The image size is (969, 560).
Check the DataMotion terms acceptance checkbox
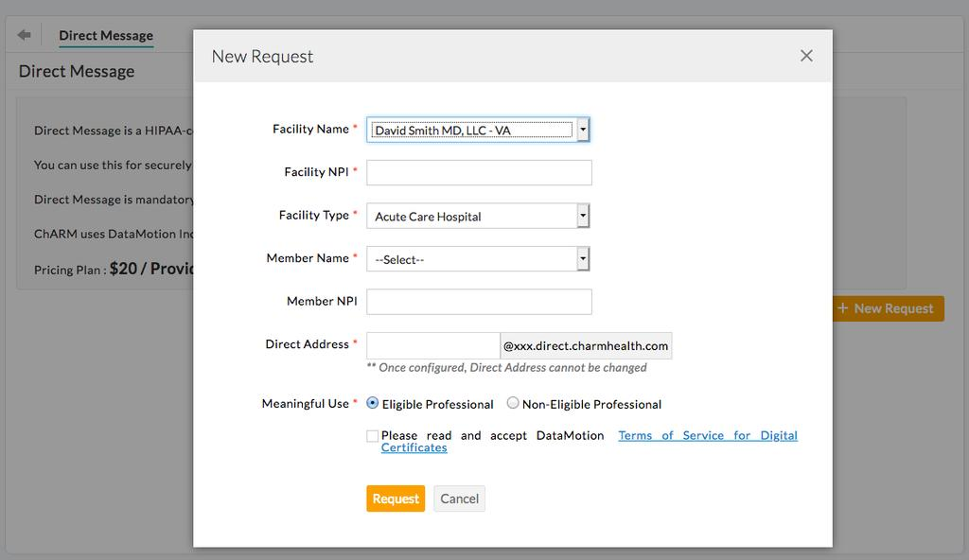[x=372, y=435]
